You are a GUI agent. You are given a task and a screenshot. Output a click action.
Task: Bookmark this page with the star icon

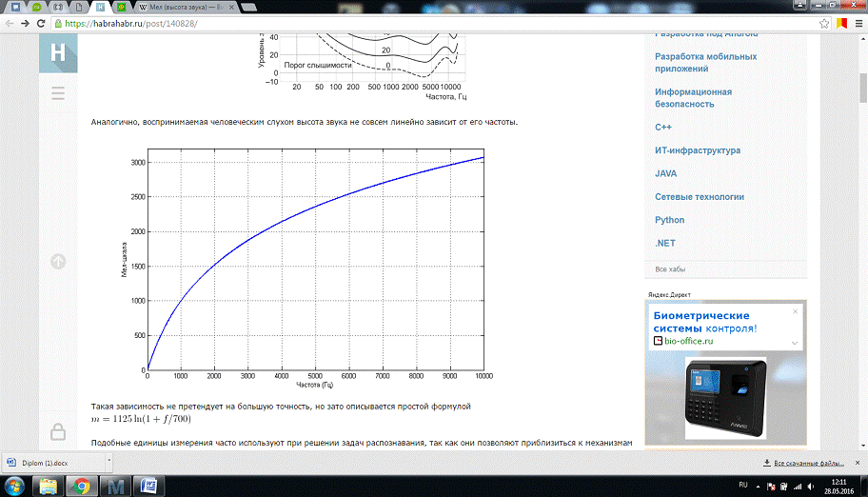pyautogui.click(x=824, y=23)
